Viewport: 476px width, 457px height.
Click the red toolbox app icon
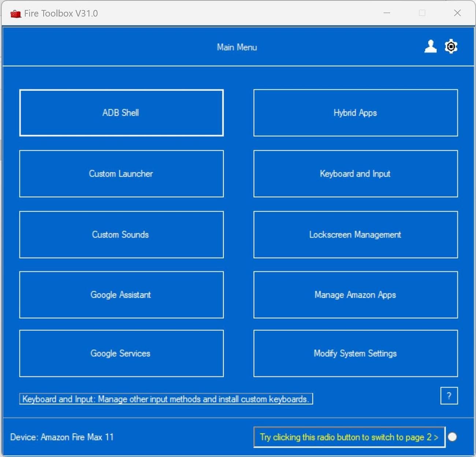point(15,14)
